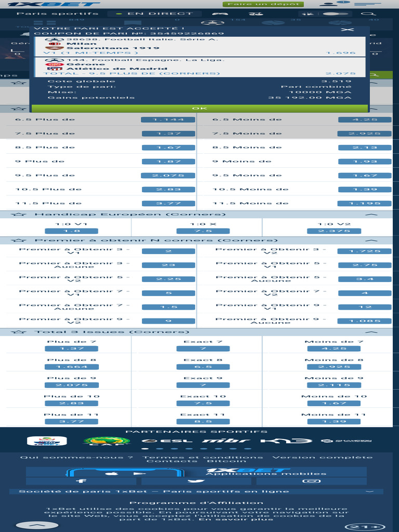Select the basketball sport filter
The height and width of the screenshot is (532, 399).
(x=340, y=23)
